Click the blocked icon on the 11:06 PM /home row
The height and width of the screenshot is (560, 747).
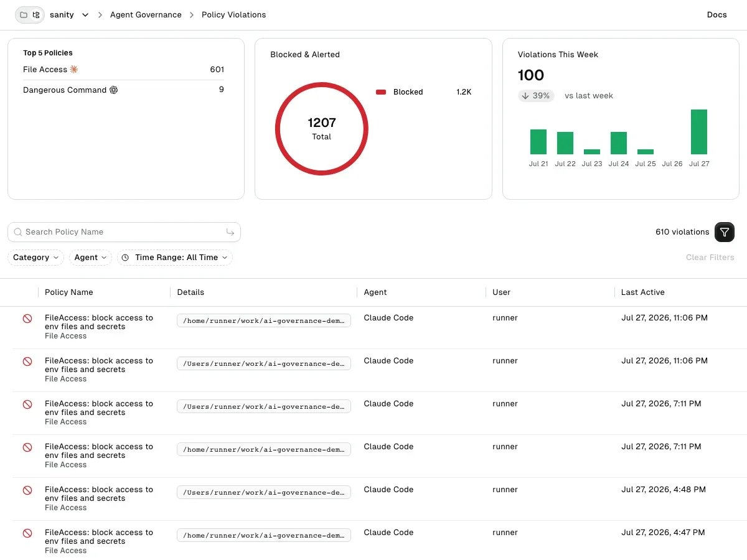click(27, 318)
